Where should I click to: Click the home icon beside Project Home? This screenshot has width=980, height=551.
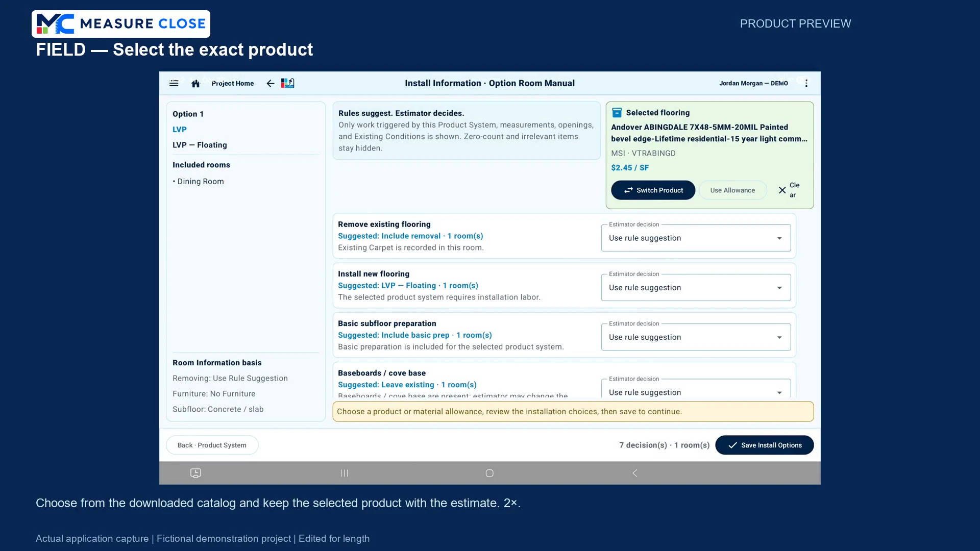[x=195, y=83]
